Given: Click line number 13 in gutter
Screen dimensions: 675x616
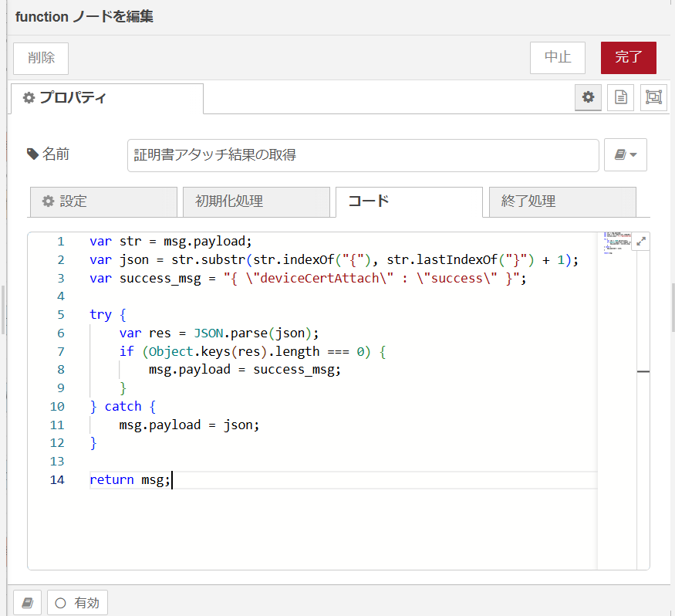Looking at the screenshot, I should (x=57, y=462).
